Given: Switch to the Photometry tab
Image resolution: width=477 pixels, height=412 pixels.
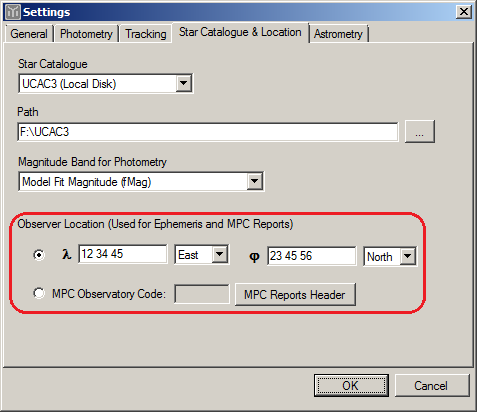Looking at the screenshot, I should [x=86, y=34].
